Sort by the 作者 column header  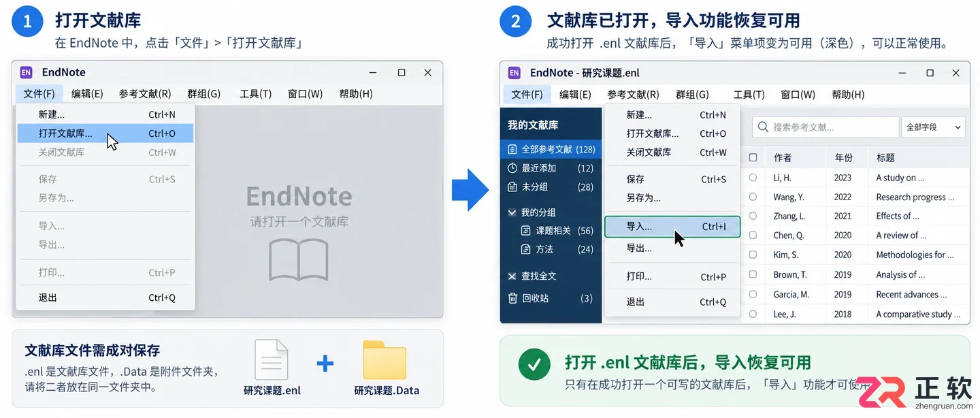point(783,157)
